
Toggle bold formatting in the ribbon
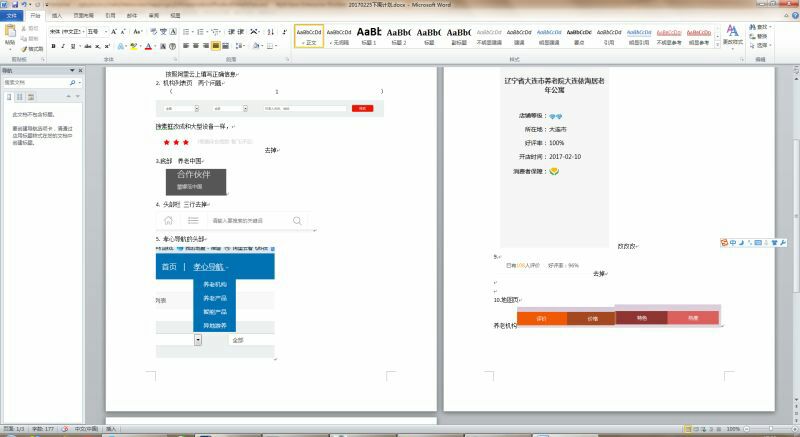click(x=53, y=46)
